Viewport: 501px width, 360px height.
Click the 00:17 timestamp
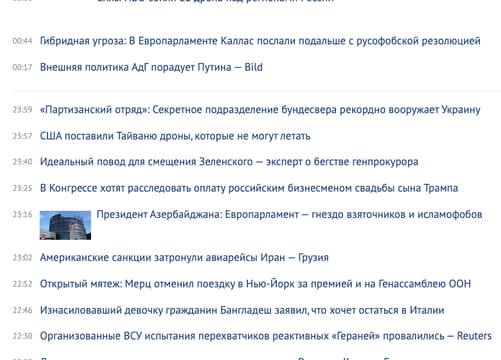pos(22,67)
